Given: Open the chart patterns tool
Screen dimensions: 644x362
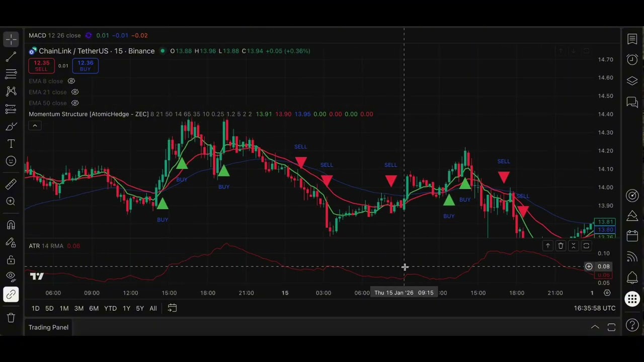Looking at the screenshot, I should [11, 92].
